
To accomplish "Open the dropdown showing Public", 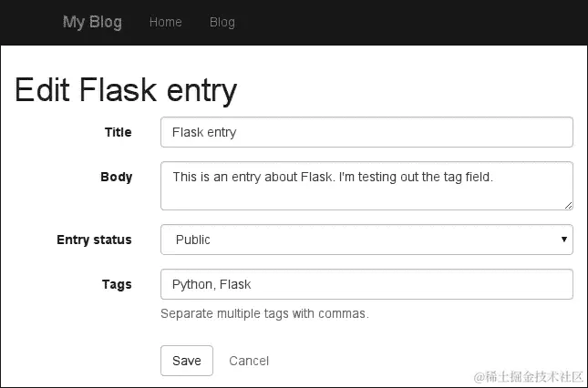I will pos(365,240).
